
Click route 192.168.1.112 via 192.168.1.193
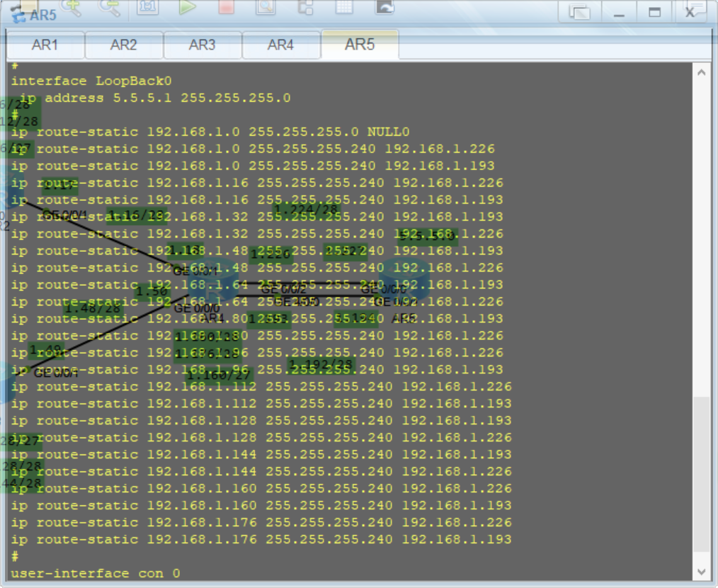tap(261, 403)
